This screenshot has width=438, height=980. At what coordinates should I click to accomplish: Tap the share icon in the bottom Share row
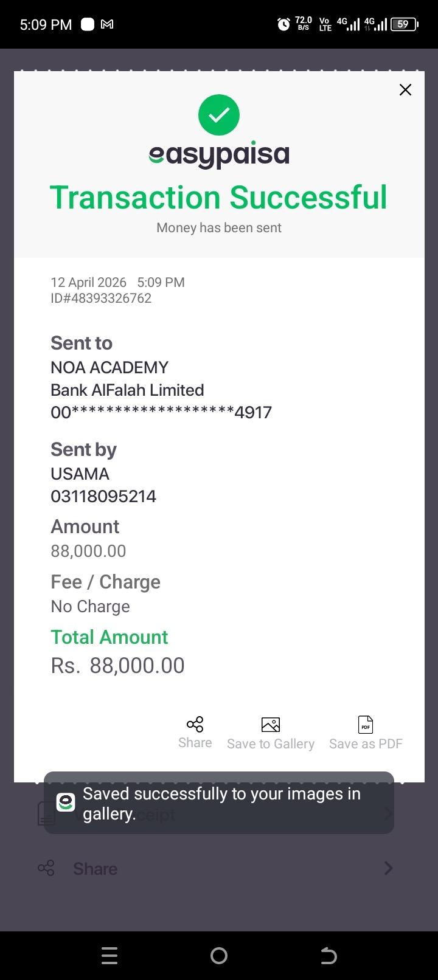pyautogui.click(x=46, y=868)
